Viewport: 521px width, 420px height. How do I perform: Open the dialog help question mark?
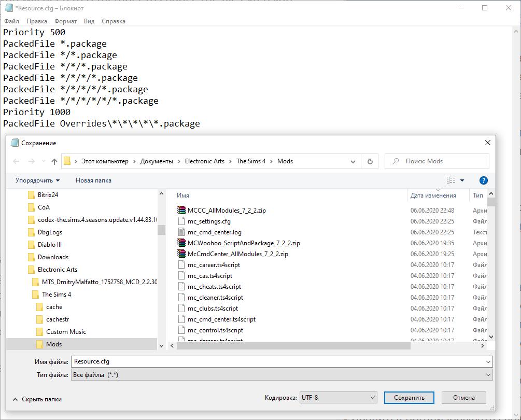coord(483,180)
